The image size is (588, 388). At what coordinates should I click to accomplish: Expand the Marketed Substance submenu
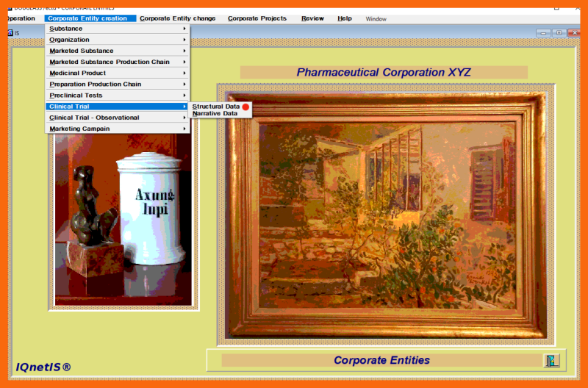point(118,51)
